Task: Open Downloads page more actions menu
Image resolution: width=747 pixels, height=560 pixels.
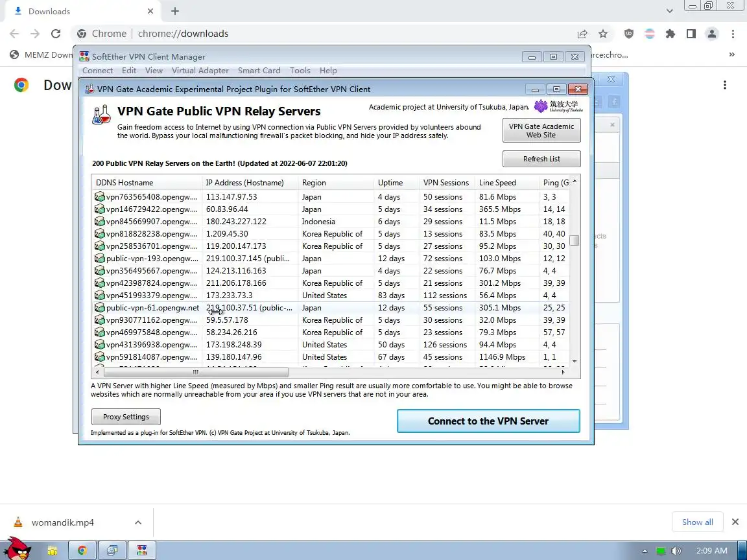Action: 724,86
